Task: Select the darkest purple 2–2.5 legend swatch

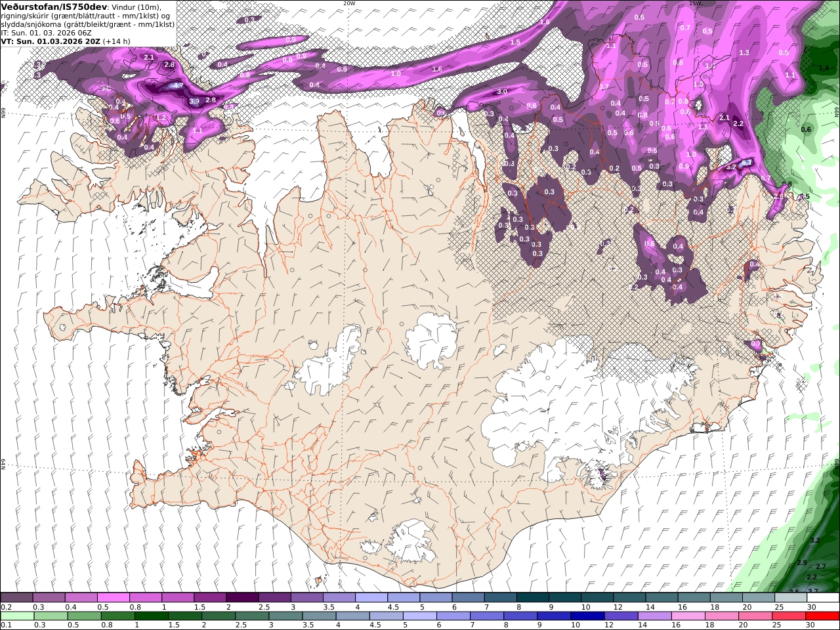Action: pyautogui.click(x=242, y=598)
